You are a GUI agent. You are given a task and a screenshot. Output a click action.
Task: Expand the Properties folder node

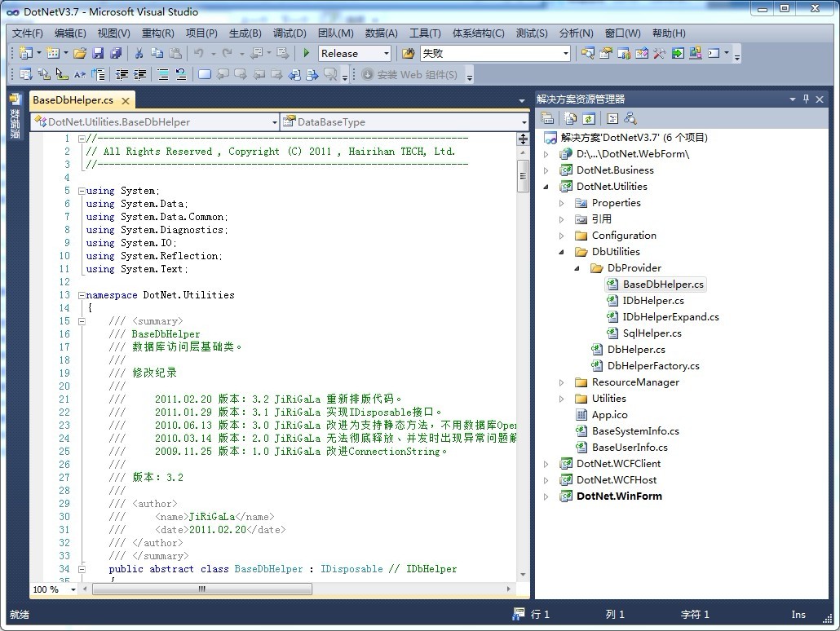tap(561, 204)
